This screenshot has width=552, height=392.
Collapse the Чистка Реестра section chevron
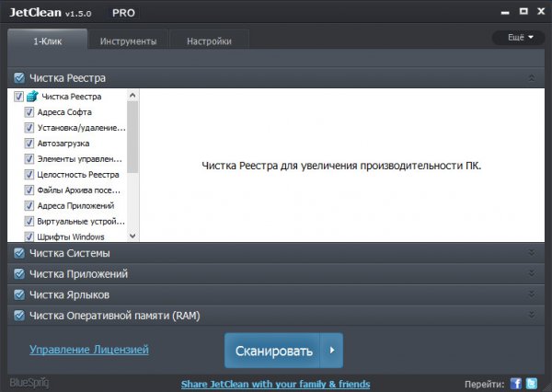tap(532, 78)
